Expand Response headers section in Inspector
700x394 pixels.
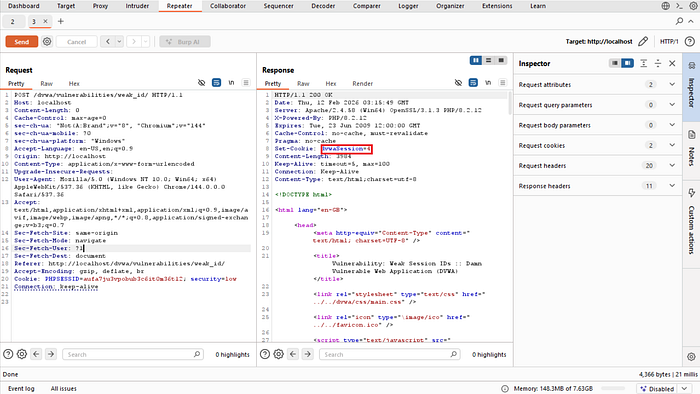click(598, 186)
